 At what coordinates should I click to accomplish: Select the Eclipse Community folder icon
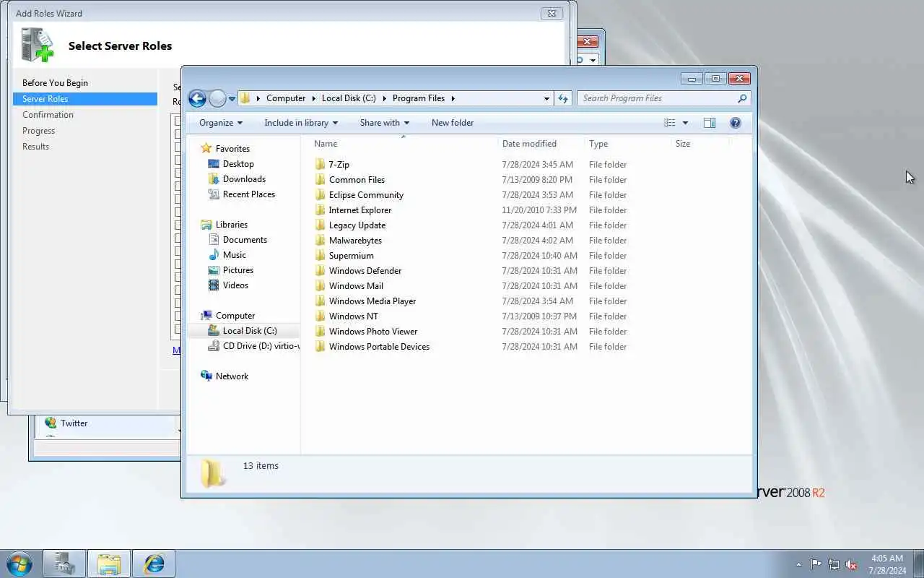[x=321, y=195]
